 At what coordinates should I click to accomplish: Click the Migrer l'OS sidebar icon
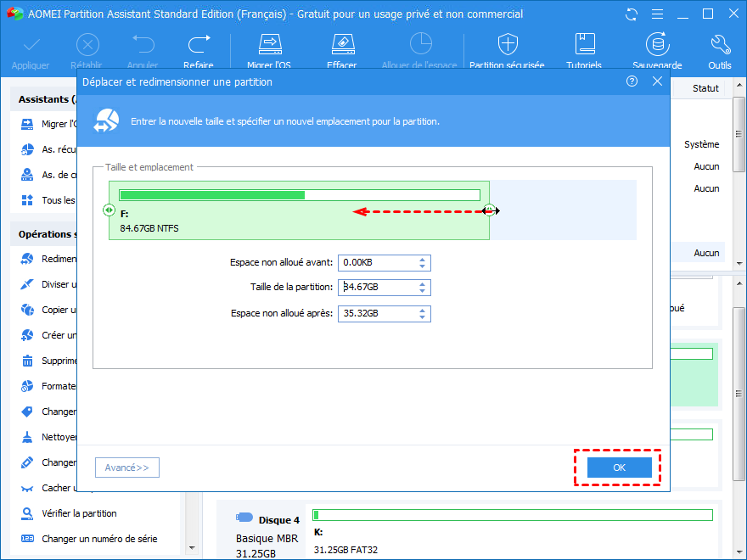[x=27, y=124]
